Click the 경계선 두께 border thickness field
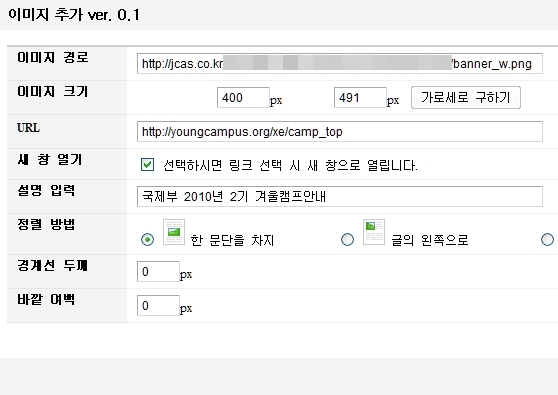Image resolution: width=558 pixels, height=395 pixels. 158,272
